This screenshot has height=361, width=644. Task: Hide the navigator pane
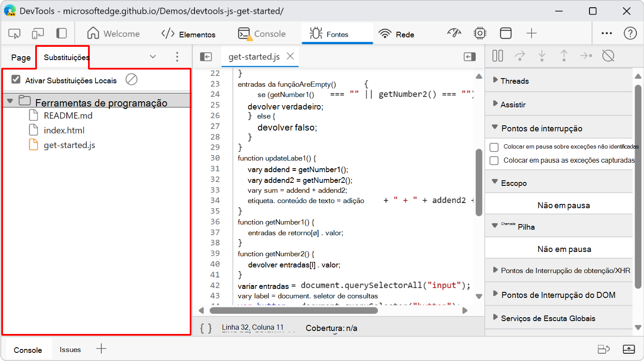pos(206,57)
